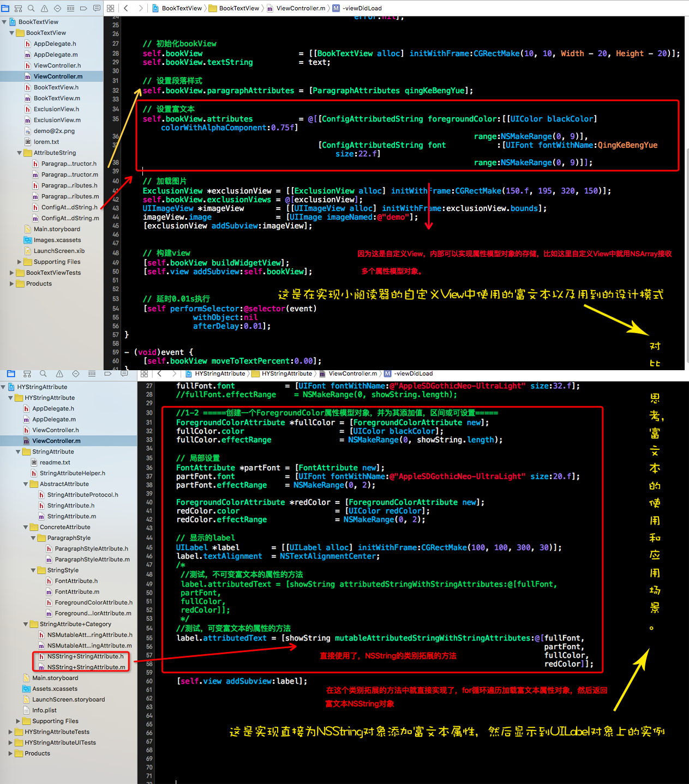Open the breakpoint navigator in the BookTextView window

tap(83, 8)
